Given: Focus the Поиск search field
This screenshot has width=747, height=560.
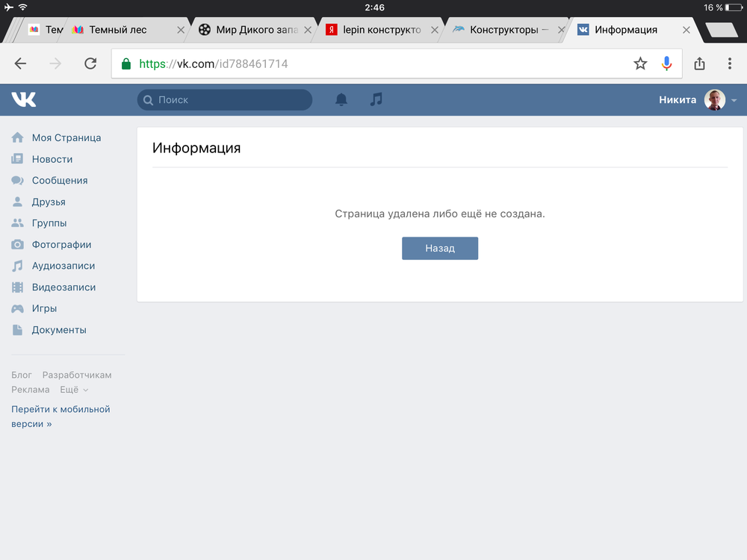Looking at the screenshot, I should [225, 100].
